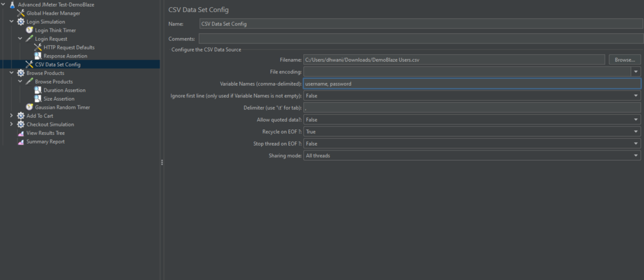This screenshot has height=280, width=644.
Task: Click the test plan flask icon
Action: click(x=12, y=5)
